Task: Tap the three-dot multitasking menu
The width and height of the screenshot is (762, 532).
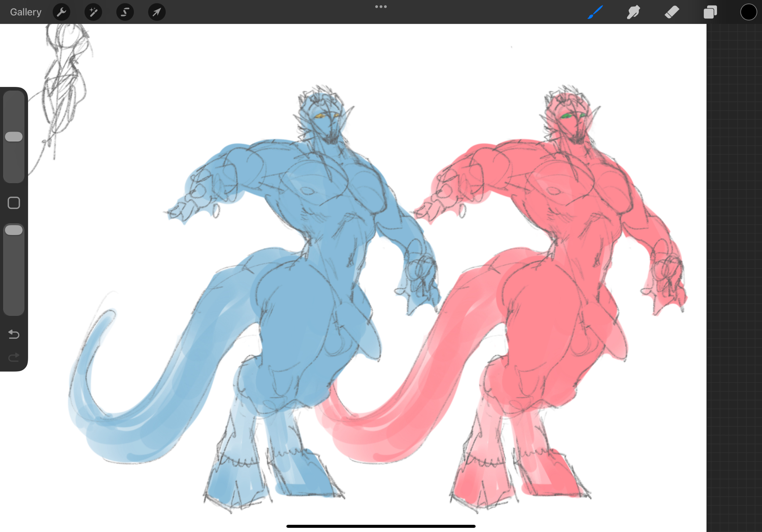Action: [381, 7]
